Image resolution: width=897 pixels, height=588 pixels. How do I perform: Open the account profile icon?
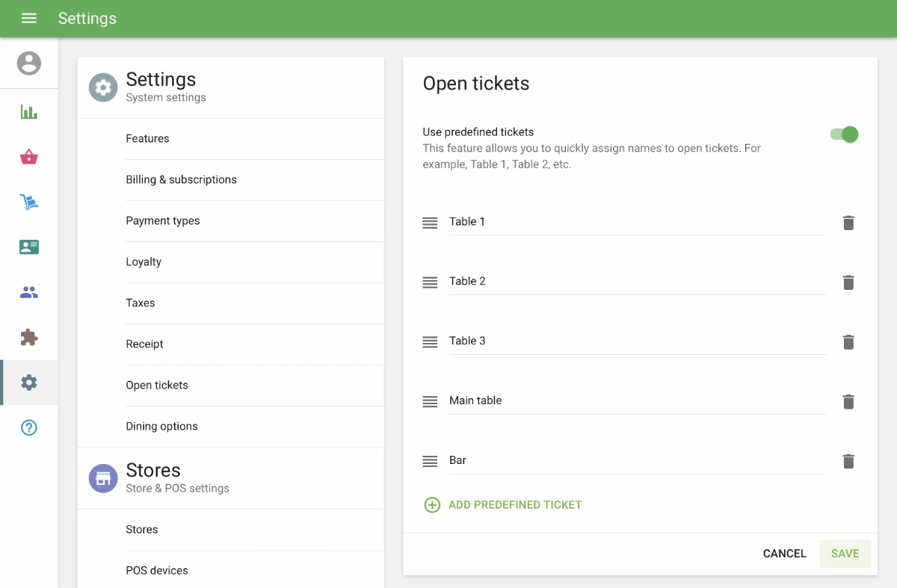29,63
